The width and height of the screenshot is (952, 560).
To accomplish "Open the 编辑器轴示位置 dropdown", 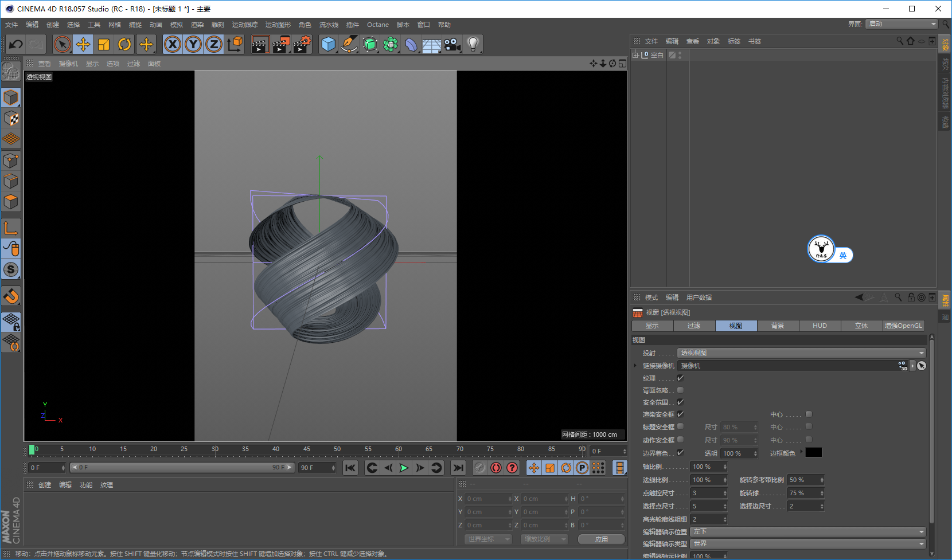I will [x=808, y=532].
